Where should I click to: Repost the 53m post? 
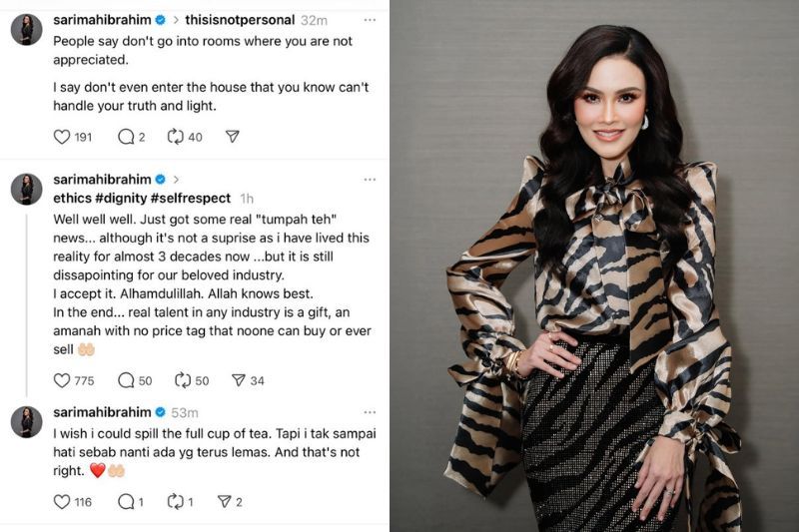[176, 501]
